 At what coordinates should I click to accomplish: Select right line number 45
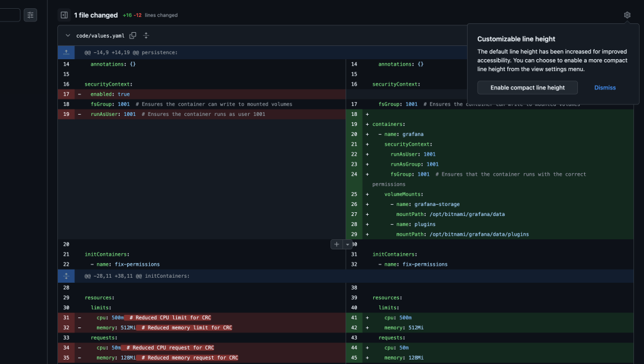tap(354, 358)
